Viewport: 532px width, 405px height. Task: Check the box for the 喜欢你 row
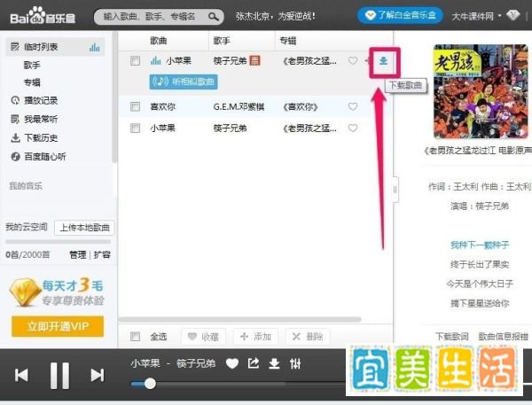(x=135, y=106)
